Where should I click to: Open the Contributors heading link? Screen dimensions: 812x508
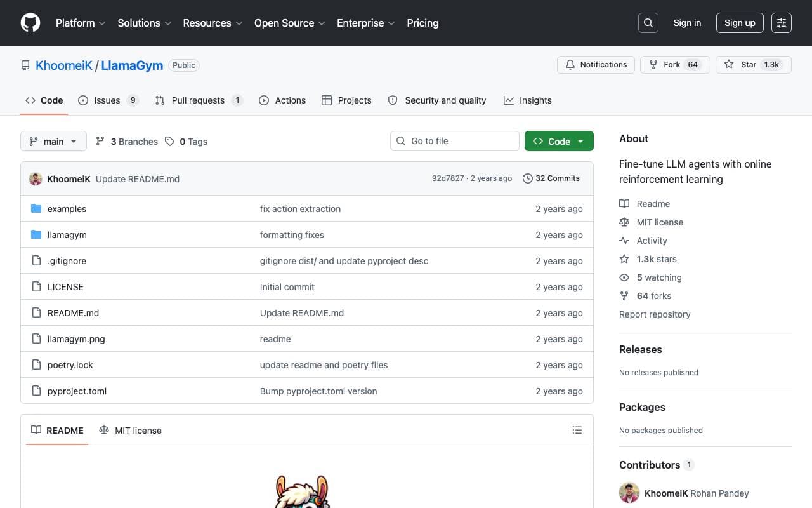click(657, 465)
